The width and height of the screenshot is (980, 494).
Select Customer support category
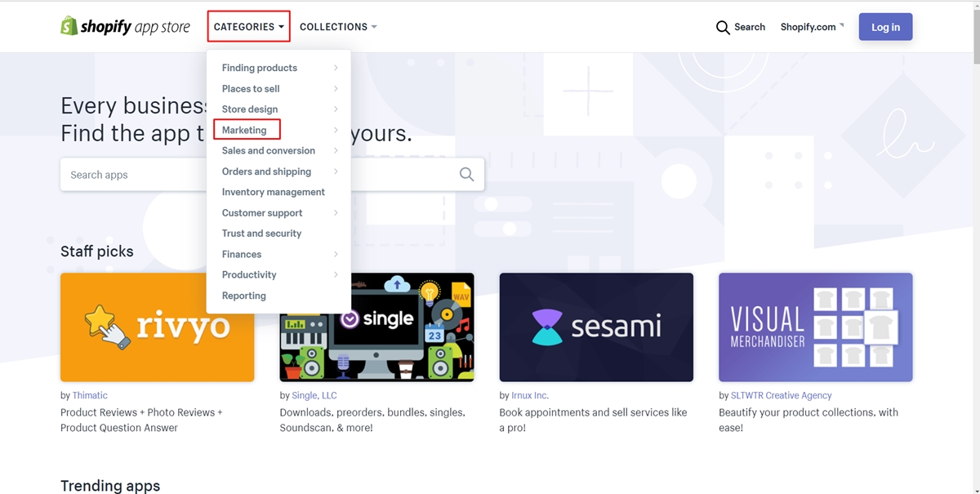[262, 213]
